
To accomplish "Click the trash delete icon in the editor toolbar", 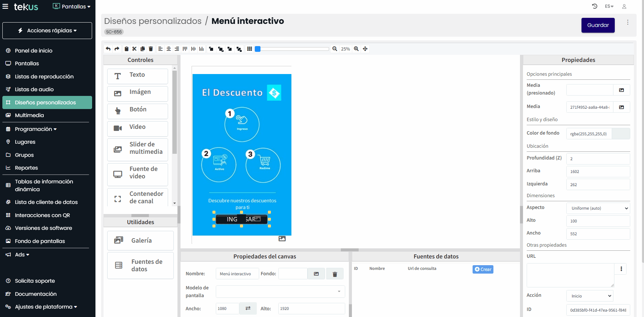I will tap(151, 49).
